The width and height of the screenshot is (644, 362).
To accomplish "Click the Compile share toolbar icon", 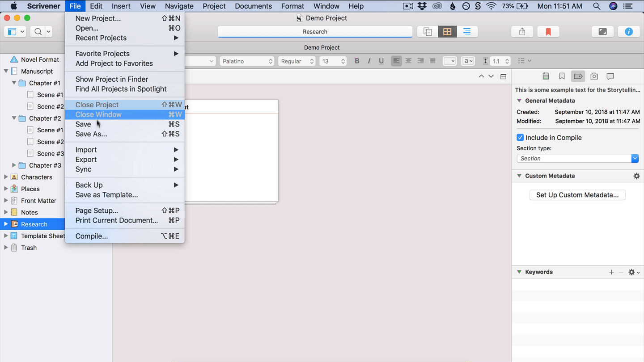I will tap(522, 32).
